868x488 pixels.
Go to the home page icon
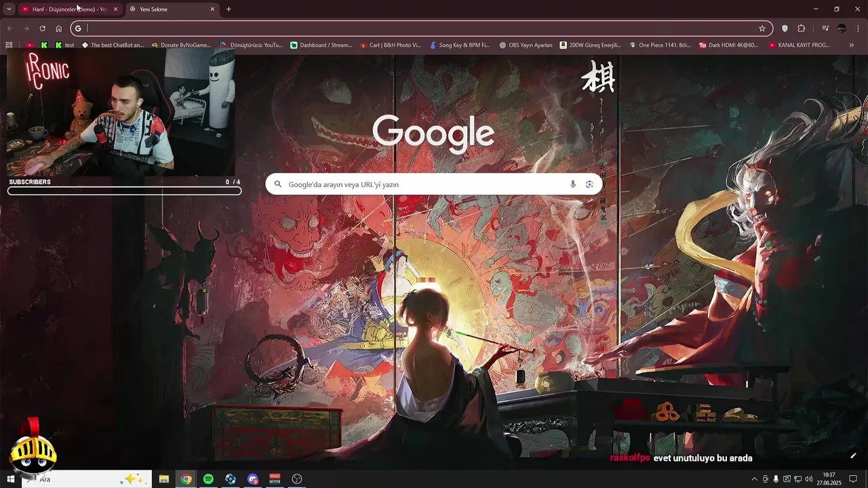(59, 28)
